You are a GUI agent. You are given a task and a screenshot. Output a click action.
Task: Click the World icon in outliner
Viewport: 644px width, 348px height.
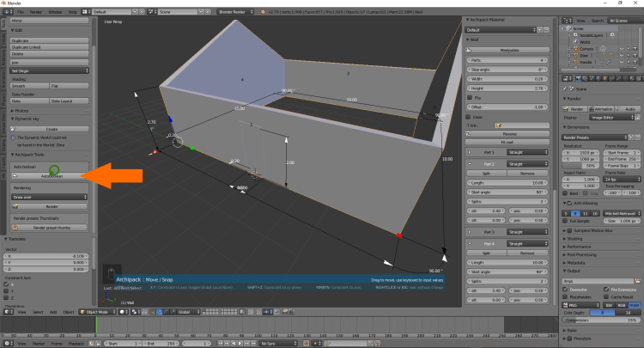[574, 40]
